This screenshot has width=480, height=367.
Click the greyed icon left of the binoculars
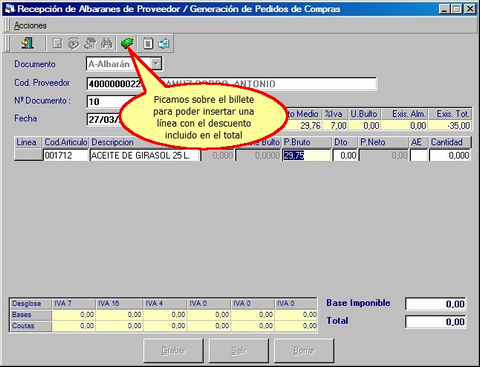click(x=90, y=43)
